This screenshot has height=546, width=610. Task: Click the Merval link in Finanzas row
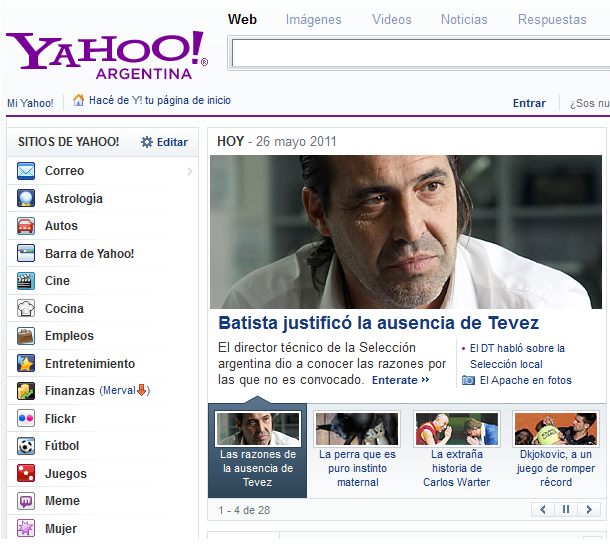click(x=119, y=390)
